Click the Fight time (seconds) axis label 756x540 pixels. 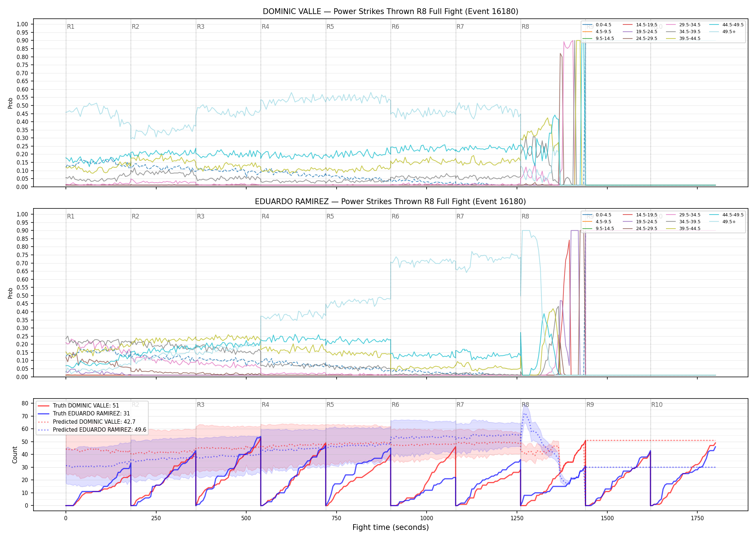391,527
